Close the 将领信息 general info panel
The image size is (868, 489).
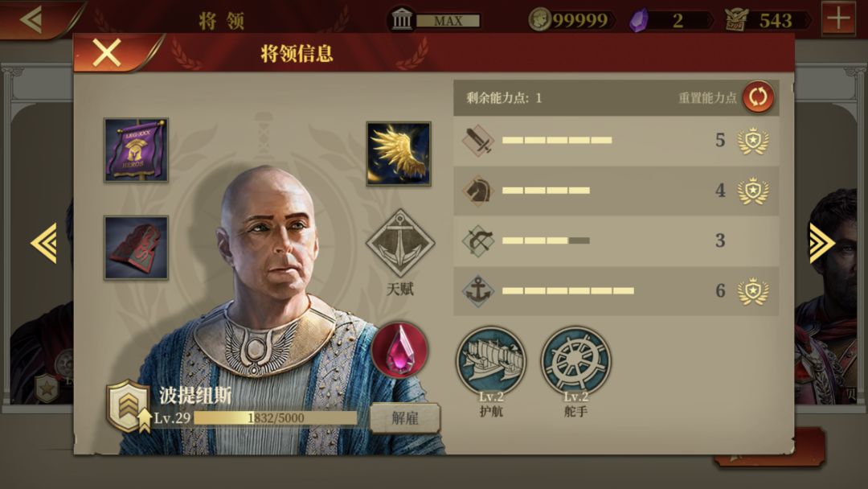pos(107,53)
